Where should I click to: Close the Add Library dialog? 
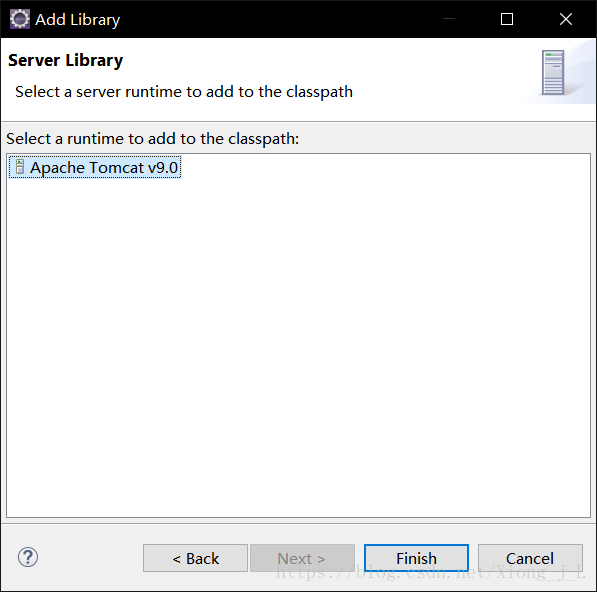tap(566, 19)
